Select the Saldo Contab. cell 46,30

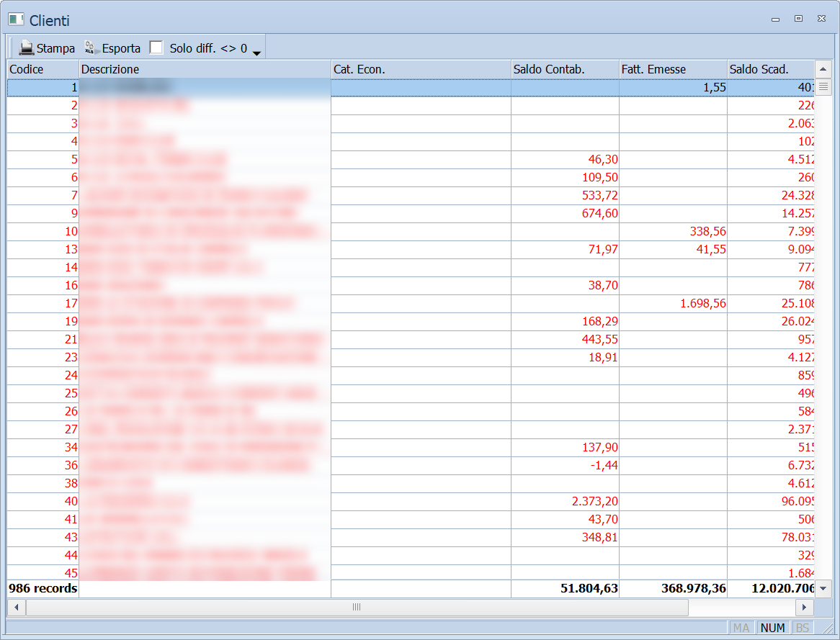566,160
